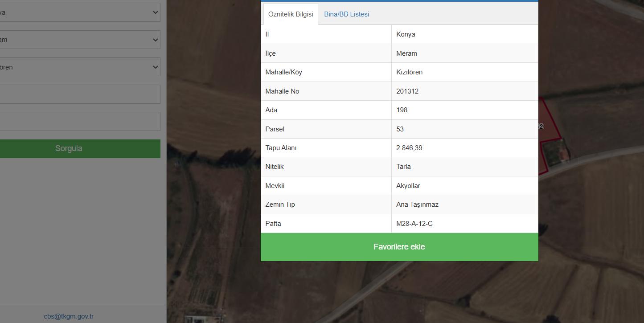This screenshot has width=644, height=323.
Task: Click the Mahalle/Köy value Kızılören
Action: [409, 72]
